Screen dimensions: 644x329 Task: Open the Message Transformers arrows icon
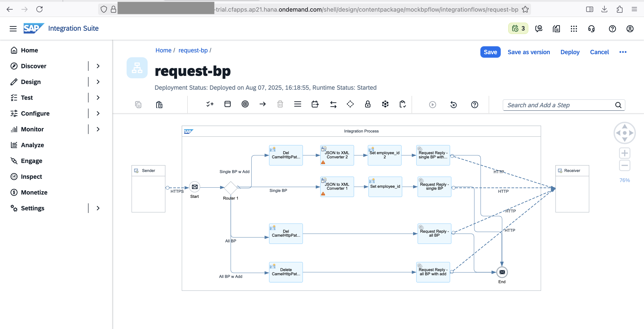point(333,104)
